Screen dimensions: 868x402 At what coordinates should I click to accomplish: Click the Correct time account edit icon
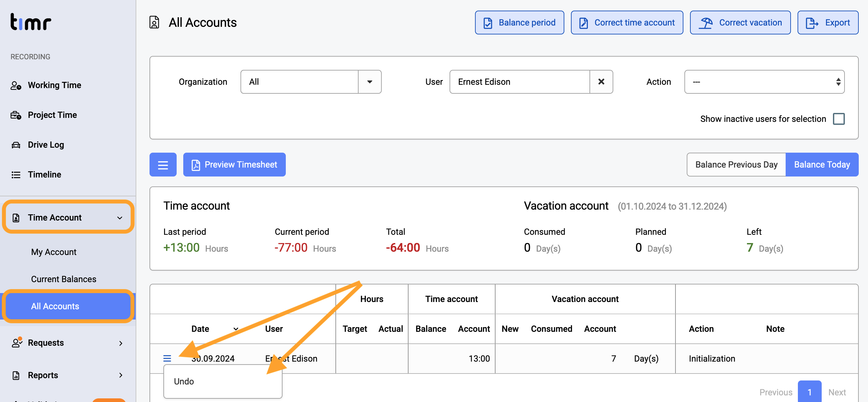click(x=583, y=23)
